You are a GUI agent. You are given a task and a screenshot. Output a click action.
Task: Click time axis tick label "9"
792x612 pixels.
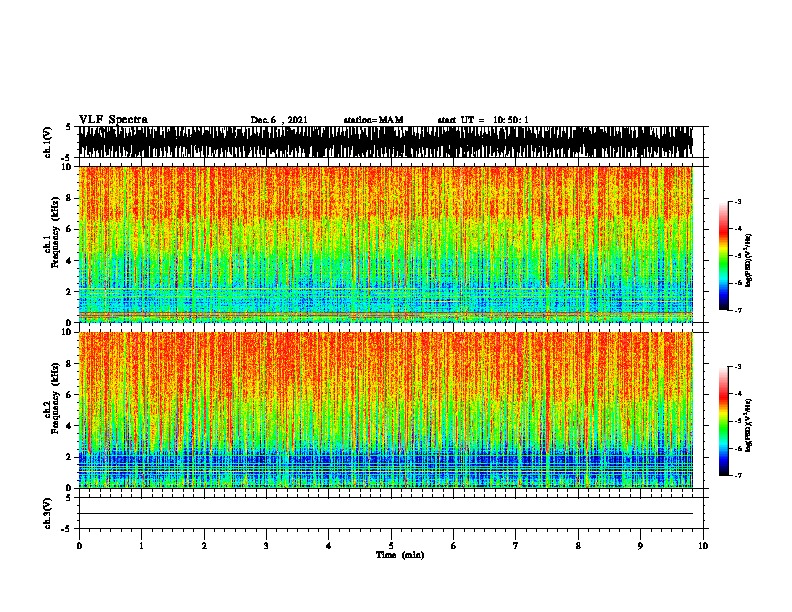(x=640, y=546)
